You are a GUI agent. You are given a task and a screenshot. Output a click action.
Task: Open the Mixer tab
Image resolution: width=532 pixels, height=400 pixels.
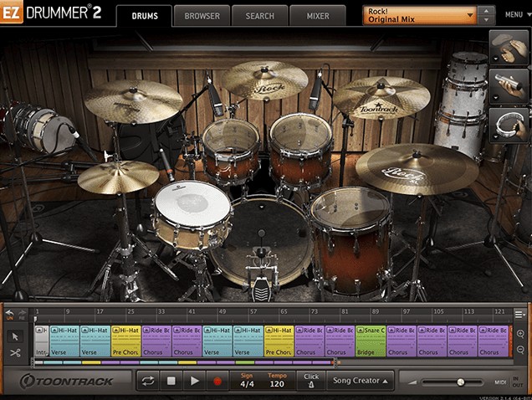point(317,15)
